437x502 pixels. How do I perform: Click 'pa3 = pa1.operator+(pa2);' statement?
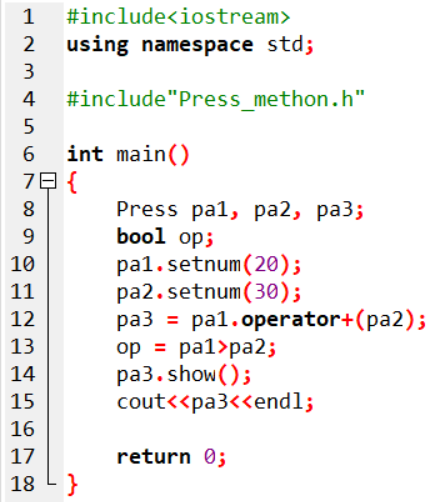click(271, 320)
